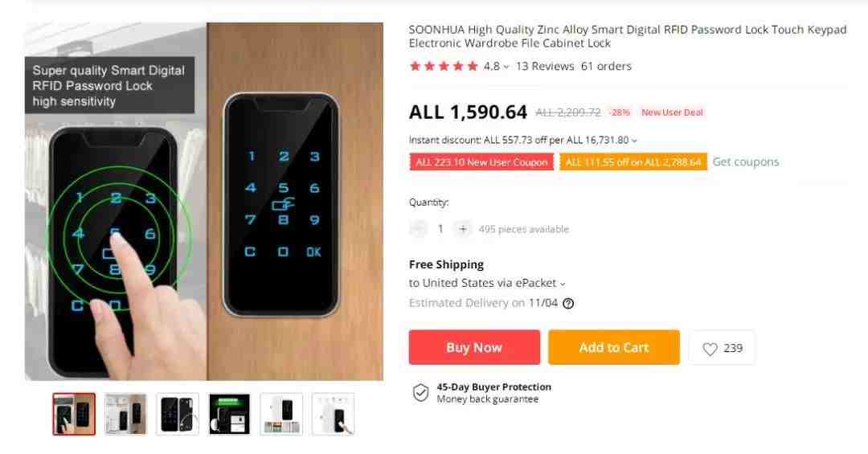Open the ePacket shipping method dropdown
This screenshot has height=454, width=868.
coord(563,284)
